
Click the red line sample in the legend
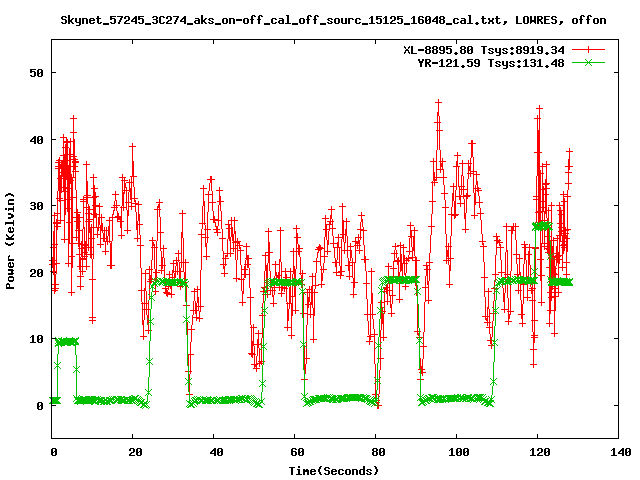click(588, 50)
